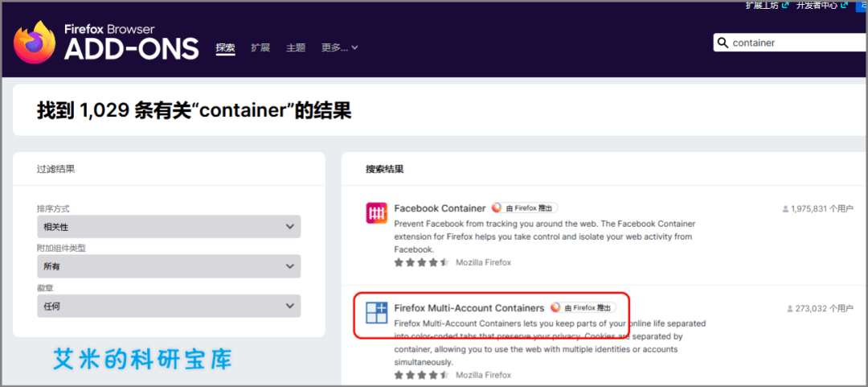
Task: Open the Facebook Container title link
Action: click(440, 208)
